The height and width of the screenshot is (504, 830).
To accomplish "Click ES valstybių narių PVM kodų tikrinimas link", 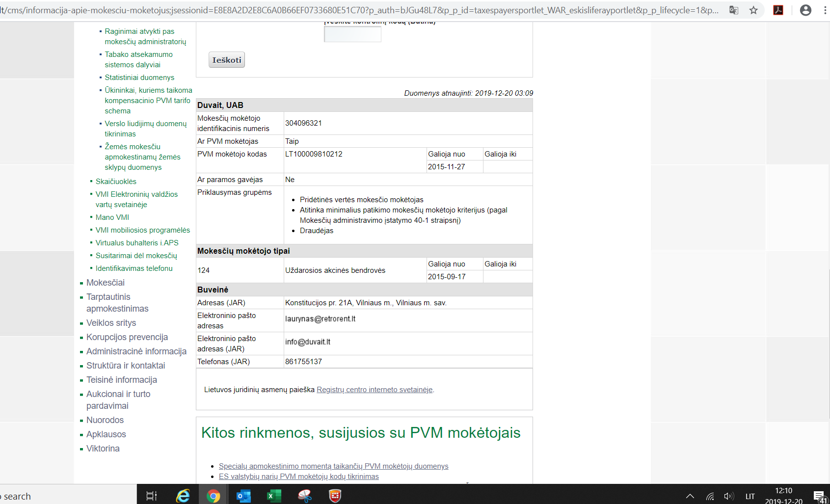I will (x=298, y=477).
